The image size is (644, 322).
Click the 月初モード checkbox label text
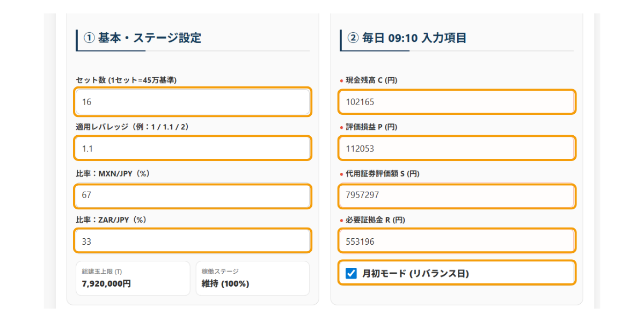415,273
